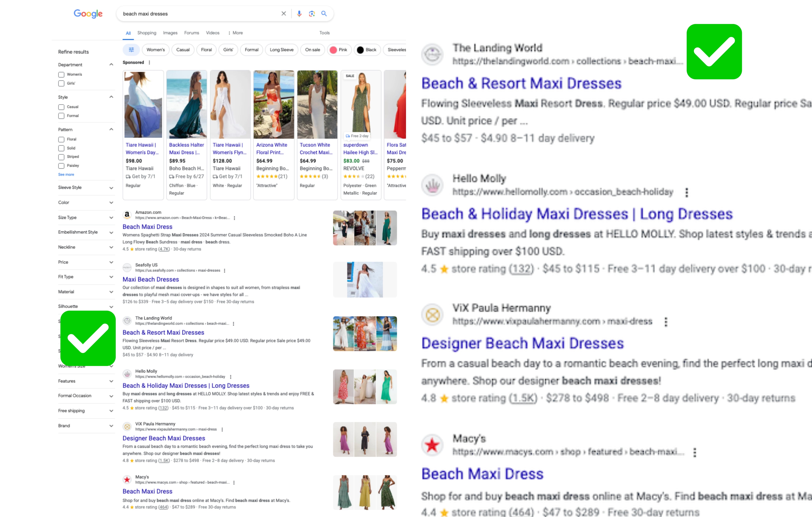The width and height of the screenshot is (812, 517).
Task: Click See more under Pattern filters
Action: pyautogui.click(x=66, y=174)
